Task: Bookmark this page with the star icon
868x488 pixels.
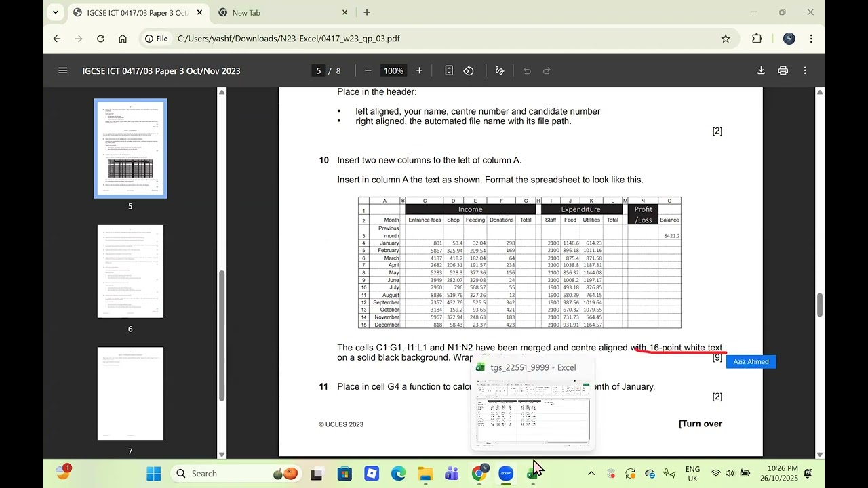Action: [x=726, y=39]
